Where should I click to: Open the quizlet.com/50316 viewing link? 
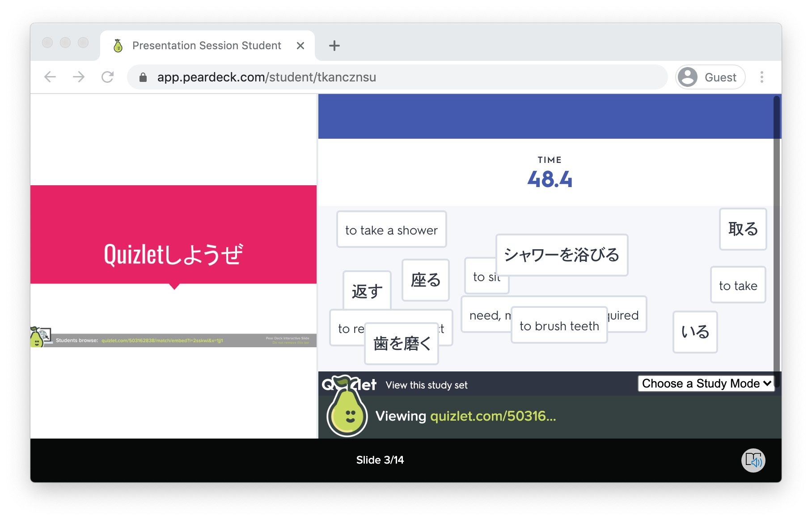coord(492,416)
